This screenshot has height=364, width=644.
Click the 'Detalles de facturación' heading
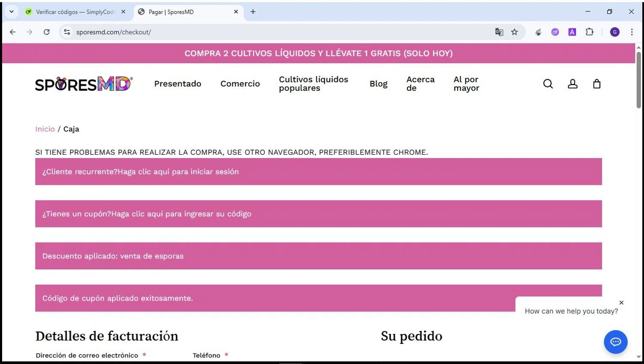point(106,336)
